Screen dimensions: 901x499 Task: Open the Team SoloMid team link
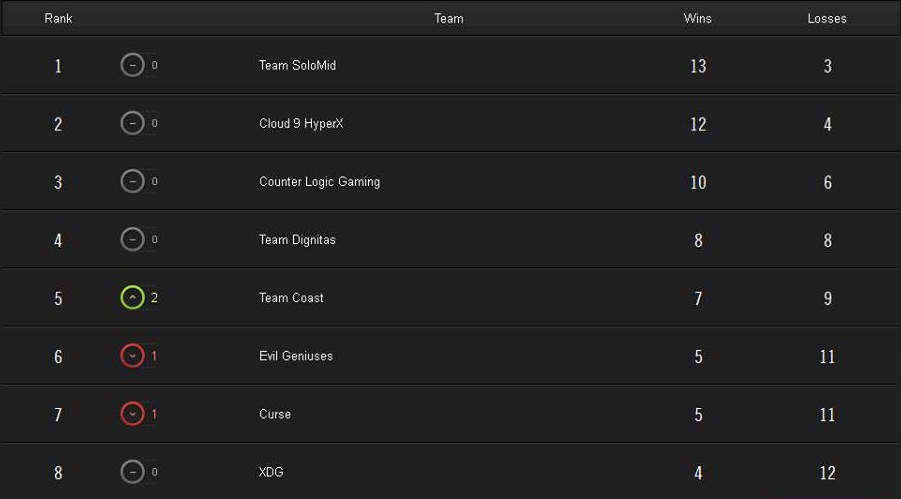pyautogui.click(x=297, y=66)
